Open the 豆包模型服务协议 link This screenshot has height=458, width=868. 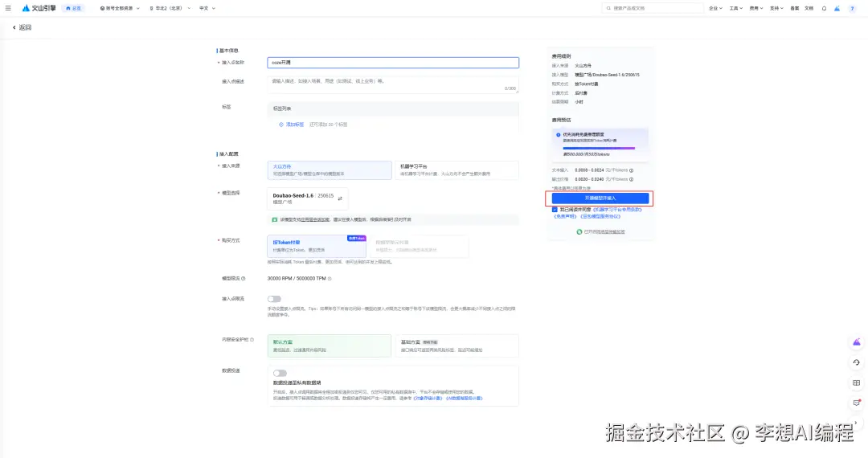coord(600,216)
